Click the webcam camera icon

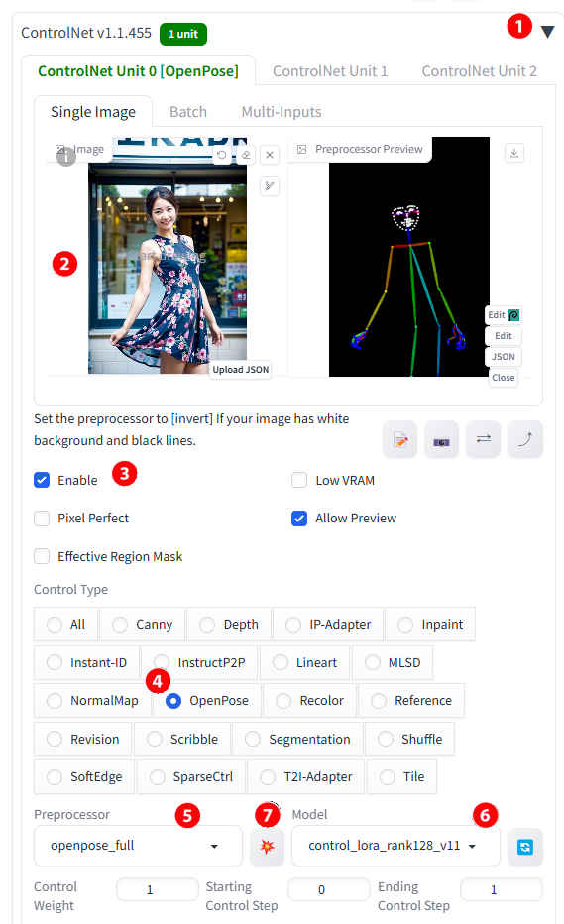click(x=441, y=439)
